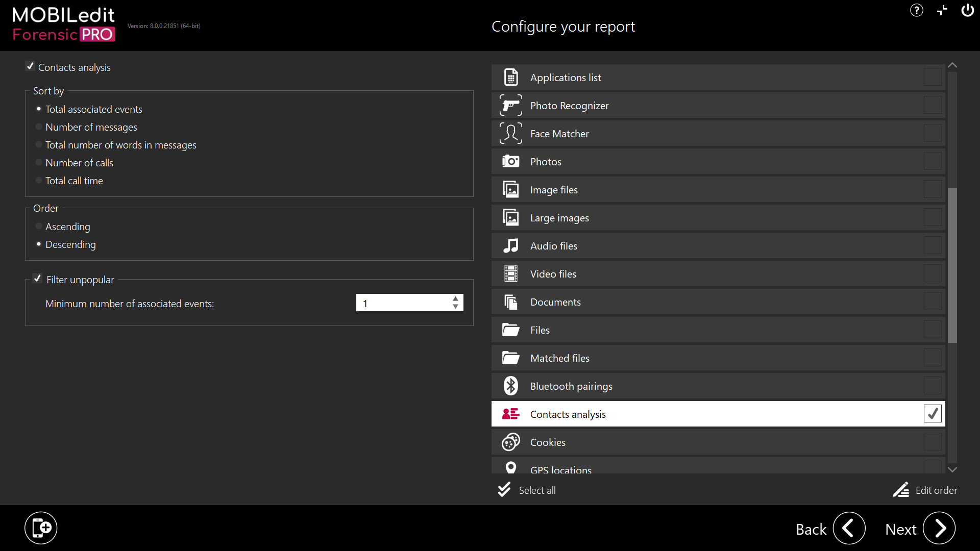
Task: Click the Audio files music note icon
Action: (510, 246)
